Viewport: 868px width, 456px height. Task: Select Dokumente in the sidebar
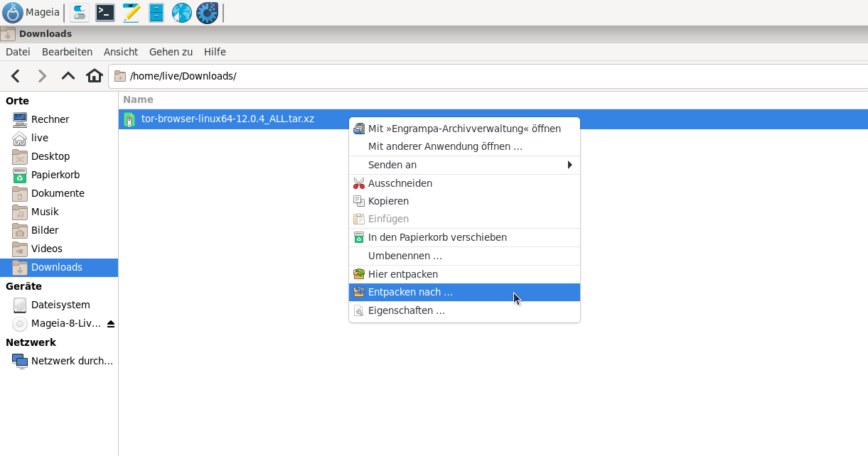point(58,193)
